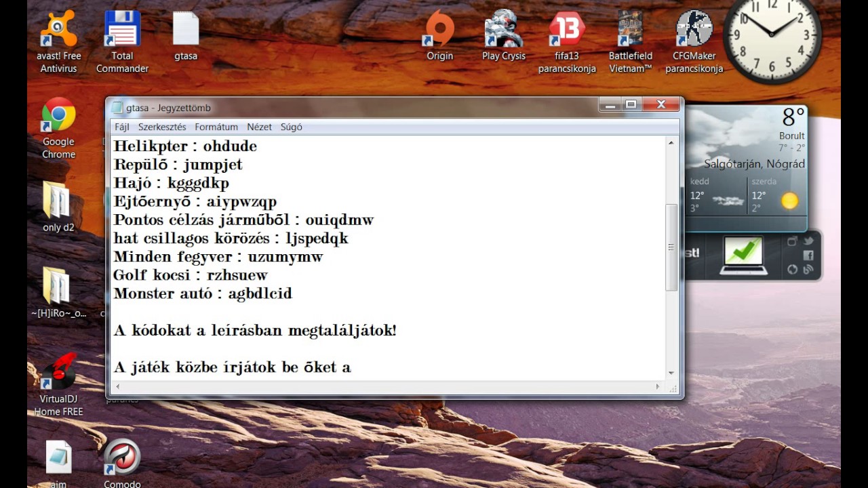Close the gtasa Notepad window
The width and height of the screenshot is (868, 488).
point(660,104)
